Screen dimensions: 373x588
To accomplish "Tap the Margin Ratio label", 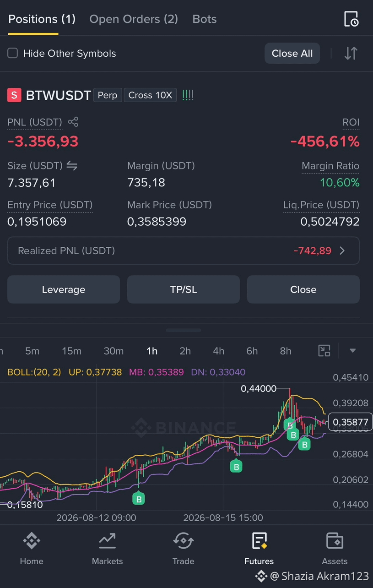I will 330,166.
